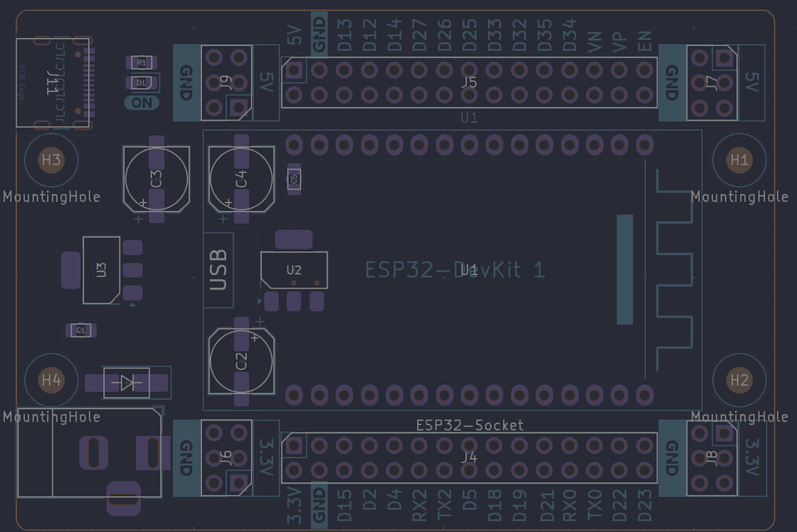Click the U3 regulator footprint
This screenshot has height=532, width=797.
101,269
